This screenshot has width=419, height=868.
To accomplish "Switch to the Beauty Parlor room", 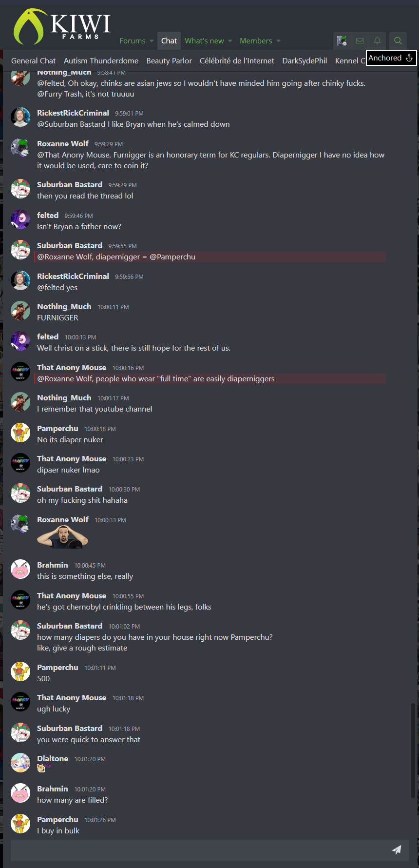I will (x=169, y=61).
